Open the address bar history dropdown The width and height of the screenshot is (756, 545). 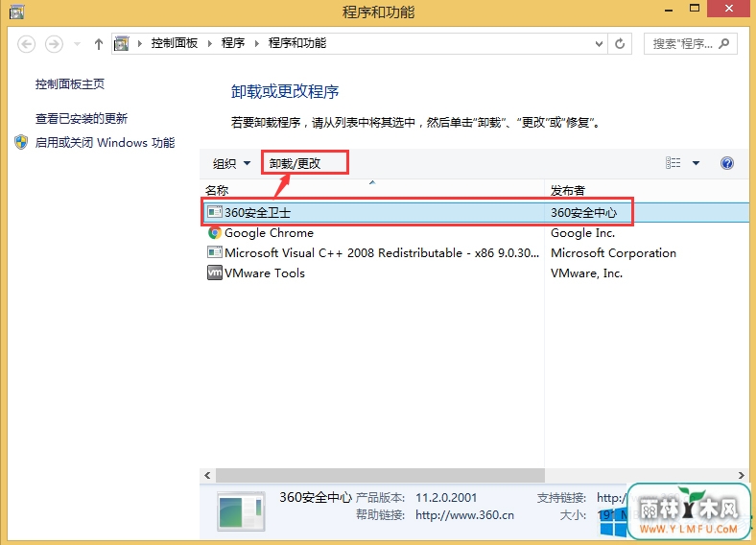599,43
